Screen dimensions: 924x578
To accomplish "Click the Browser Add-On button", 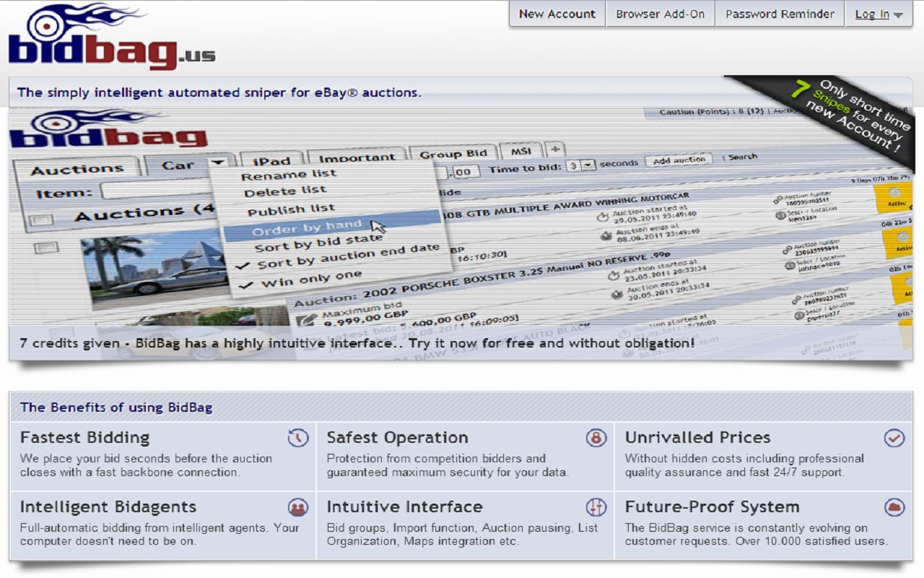I will coord(660,14).
